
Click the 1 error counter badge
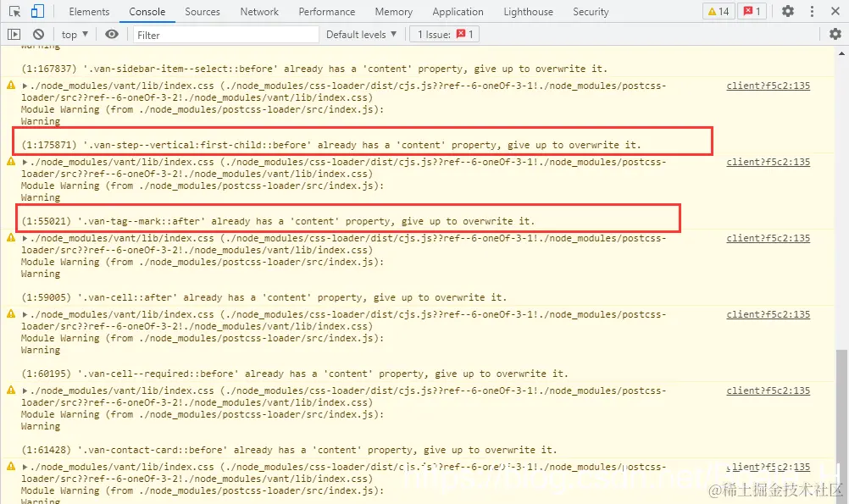point(752,11)
